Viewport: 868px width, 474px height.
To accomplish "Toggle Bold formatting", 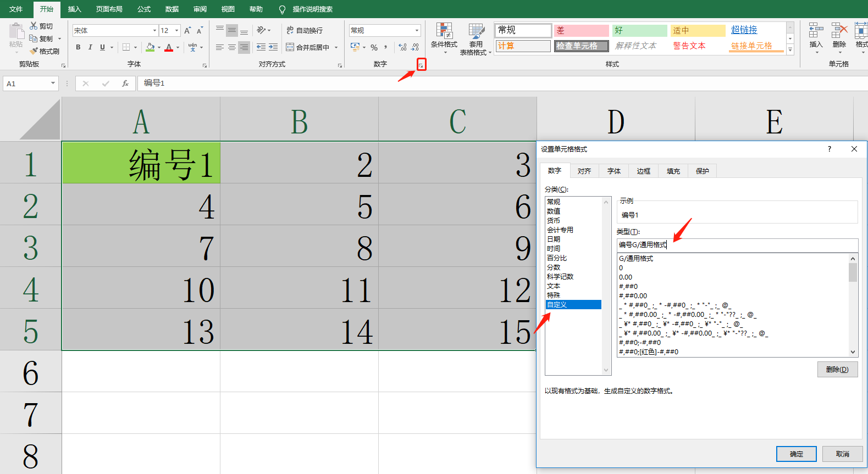I will (78, 47).
